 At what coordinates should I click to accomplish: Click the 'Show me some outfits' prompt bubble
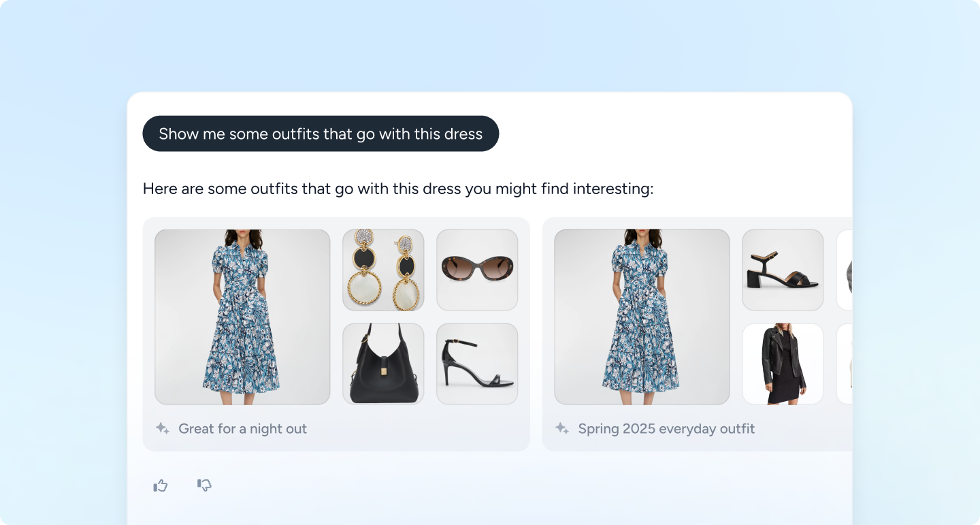pyautogui.click(x=321, y=133)
